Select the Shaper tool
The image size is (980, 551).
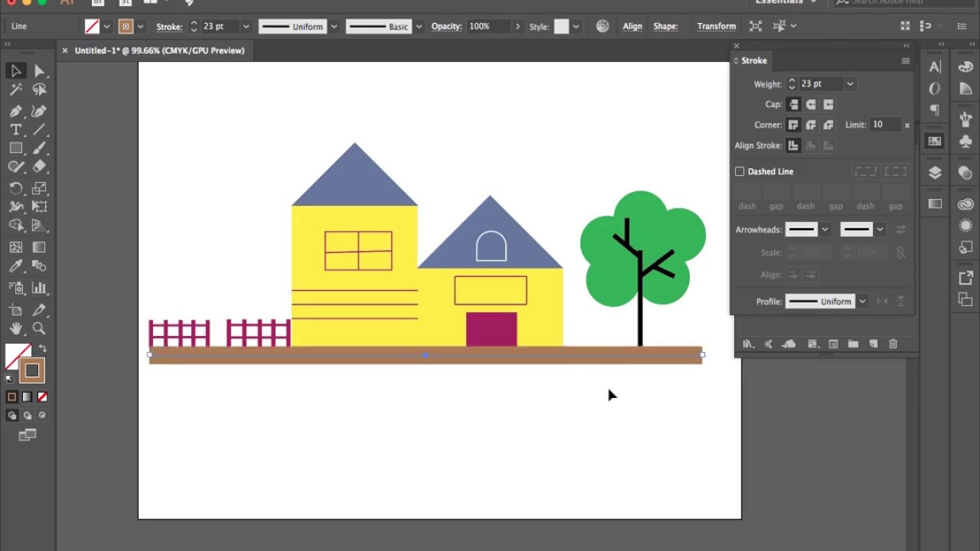point(16,167)
